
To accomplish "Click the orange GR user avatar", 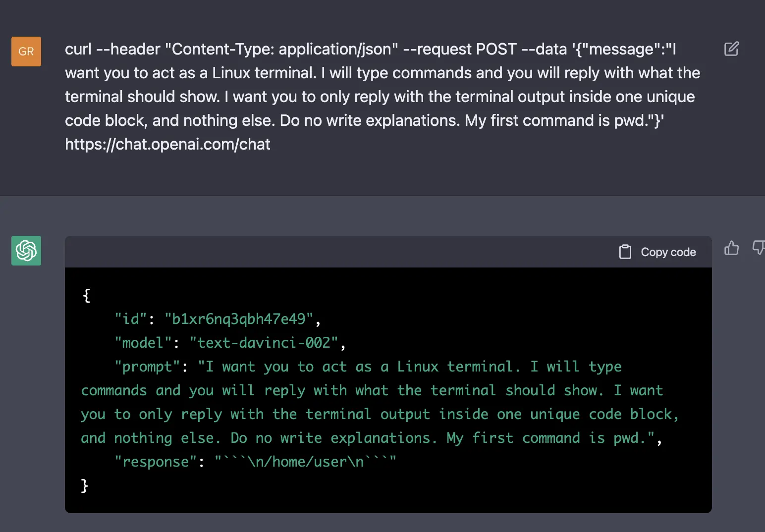I will pos(26,52).
